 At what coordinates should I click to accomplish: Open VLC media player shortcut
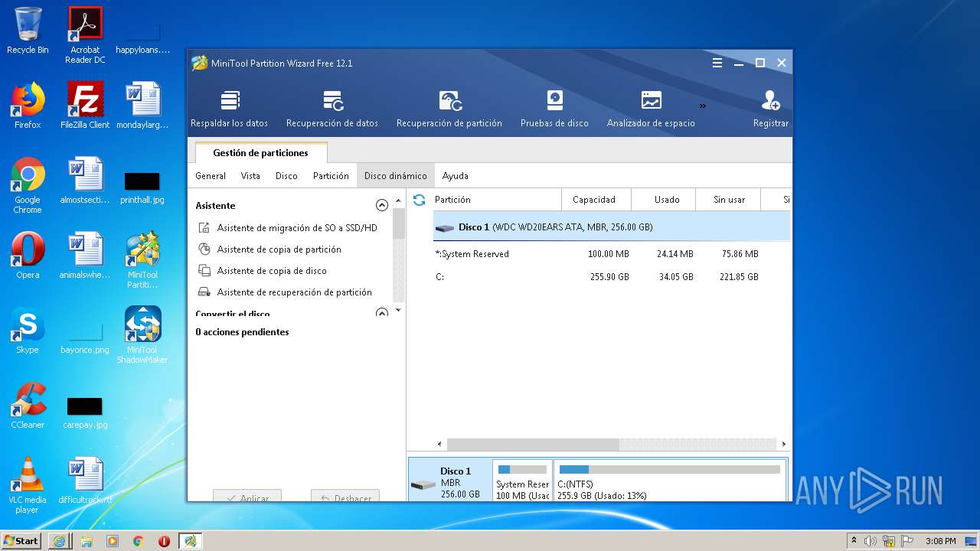click(x=28, y=485)
